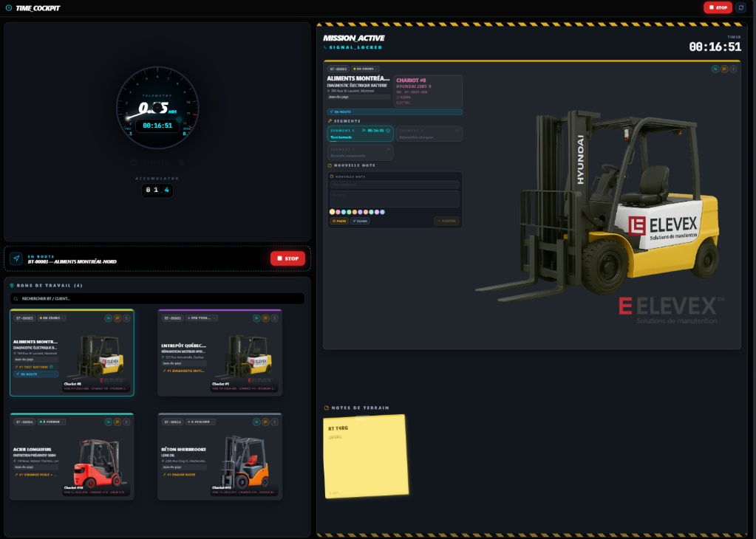Open the yellow RT T4RG sticky note
This screenshot has height=539, width=756.
[366, 456]
